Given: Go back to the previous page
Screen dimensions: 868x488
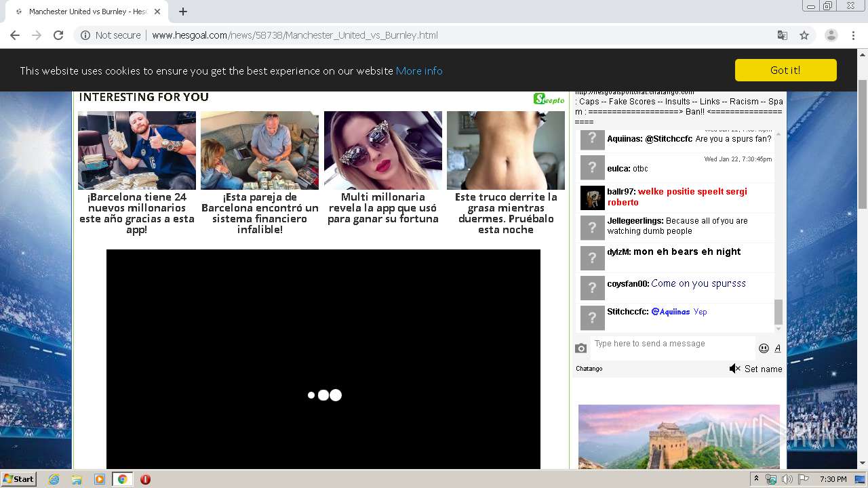Looking at the screenshot, I should coord(15,35).
